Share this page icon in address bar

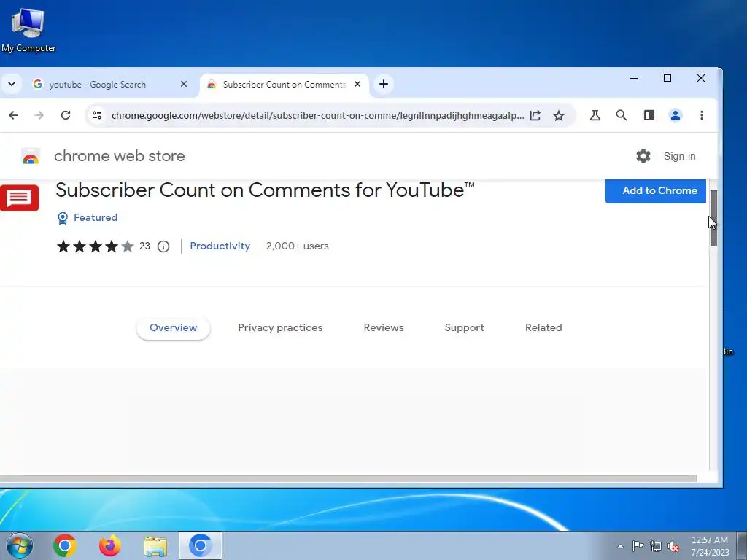pyautogui.click(x=535, y=115)
